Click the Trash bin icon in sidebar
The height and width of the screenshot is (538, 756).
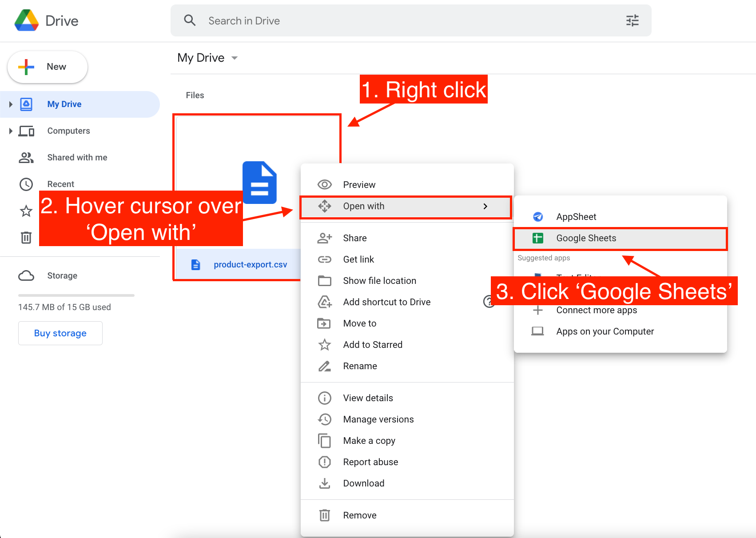click(x=26, y=238)
